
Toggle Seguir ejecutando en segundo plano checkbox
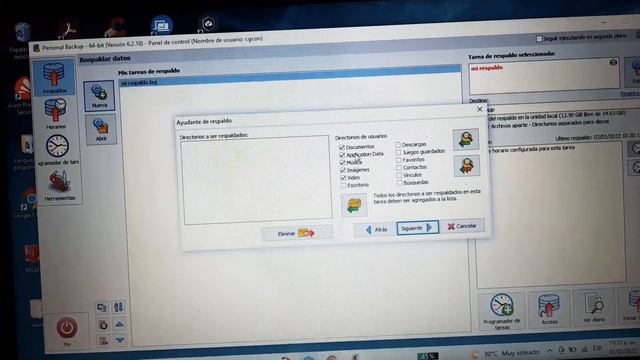(x=539, y=38)
